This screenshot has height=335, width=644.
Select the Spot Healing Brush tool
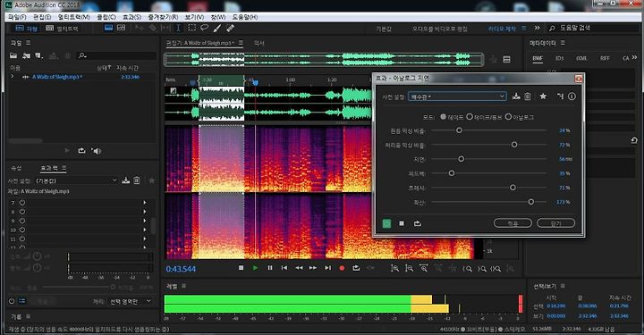pyautogui.click(x=230, y=28)
